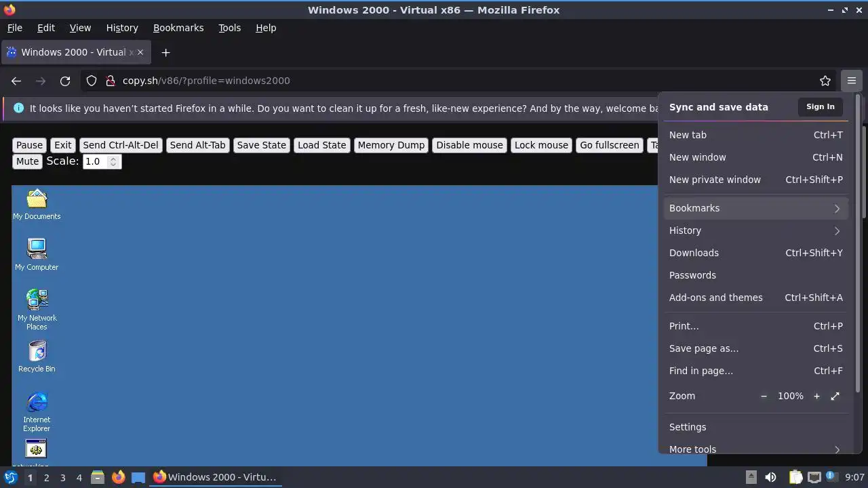Open site security info lock icon

110,81
